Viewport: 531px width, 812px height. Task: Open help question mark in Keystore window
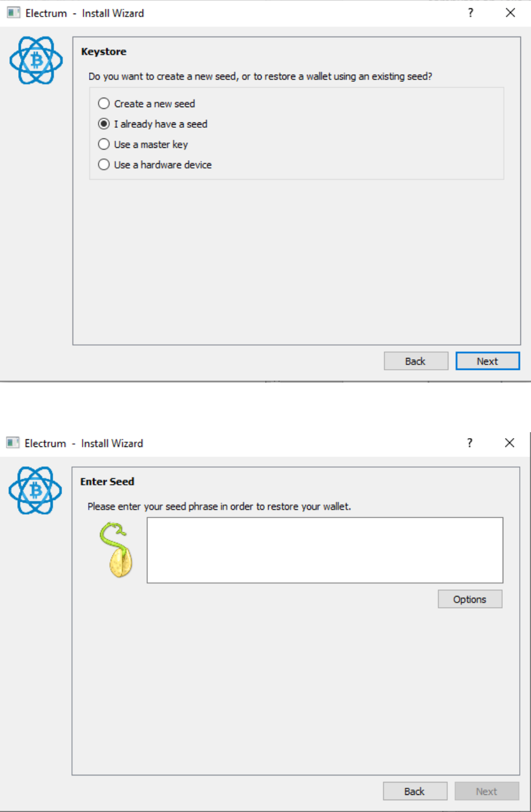click(x=470, y=13)
